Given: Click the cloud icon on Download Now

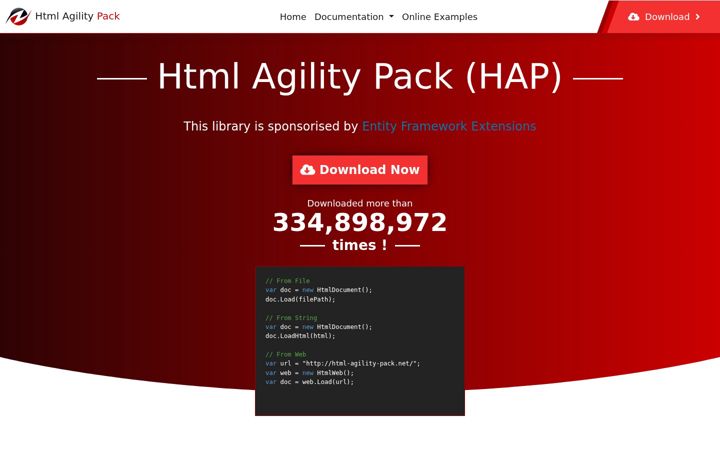Looking at the screenshot, I should tap(307, 170).
